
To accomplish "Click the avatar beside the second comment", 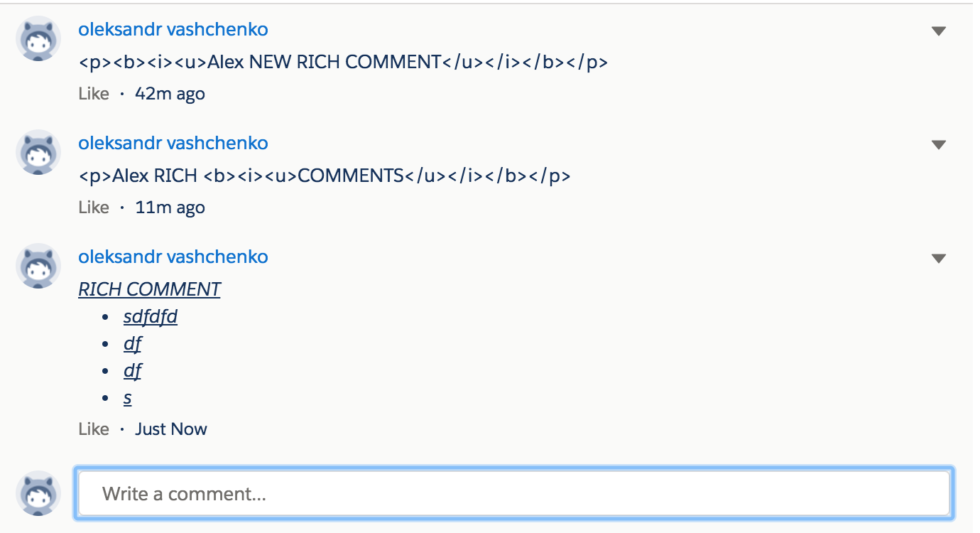I will pyautogui.click(x=38, y=152).
